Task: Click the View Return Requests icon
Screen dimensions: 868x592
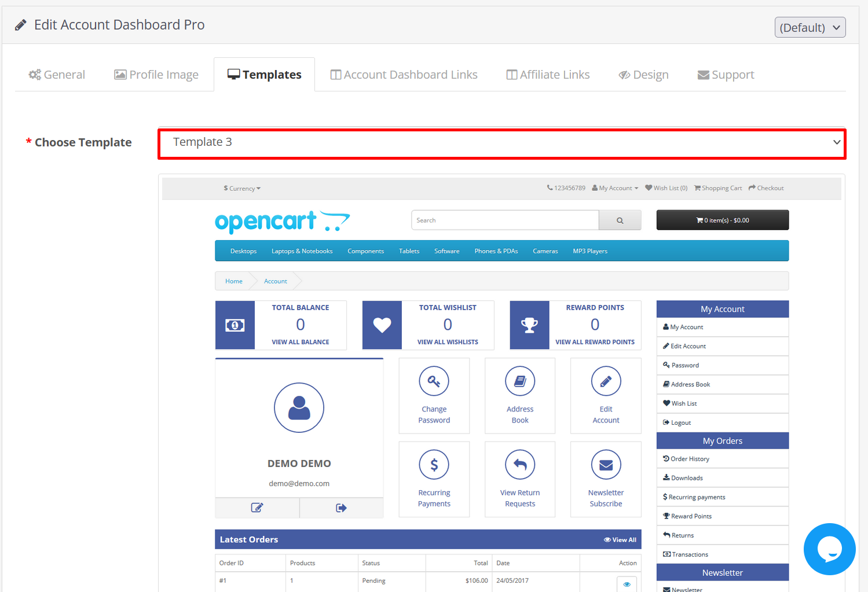Action: pos(520,465)
